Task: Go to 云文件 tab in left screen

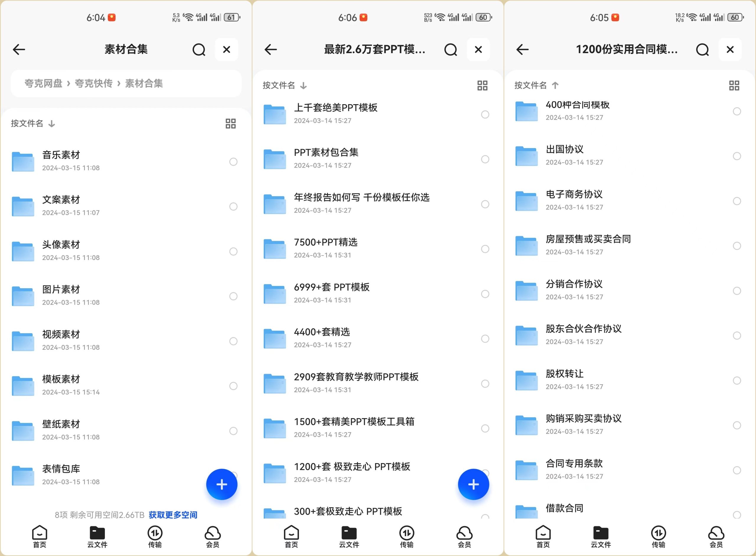Action: point(97,537)
